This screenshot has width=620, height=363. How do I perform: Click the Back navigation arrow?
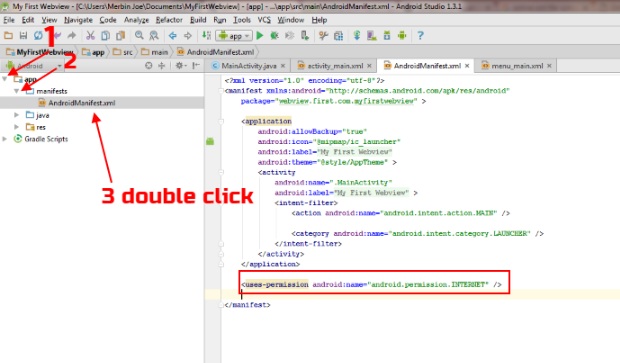point(173,36)
